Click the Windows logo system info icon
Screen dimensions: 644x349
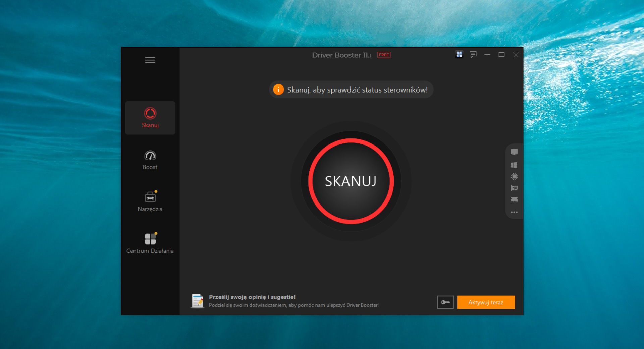click(514, 165)
